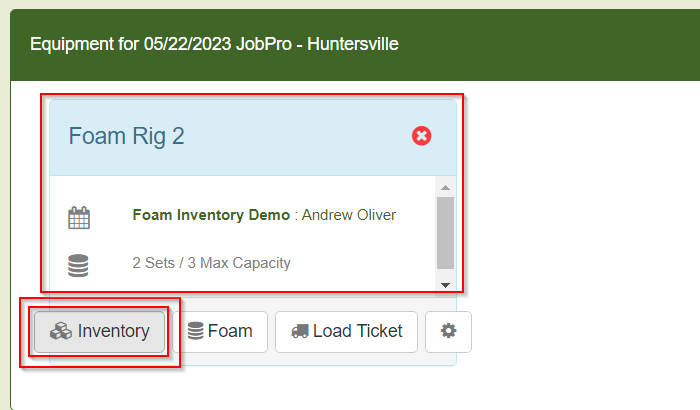Open the Foam button label
Viewport: 700px width, 410px height.
click(x=230, y=331)
